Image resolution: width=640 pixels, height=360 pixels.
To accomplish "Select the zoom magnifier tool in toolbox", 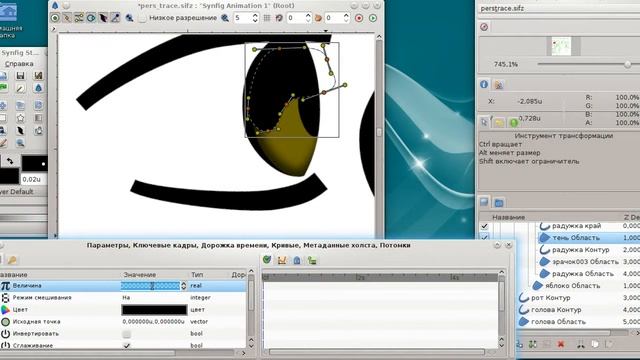I will 20,143.
